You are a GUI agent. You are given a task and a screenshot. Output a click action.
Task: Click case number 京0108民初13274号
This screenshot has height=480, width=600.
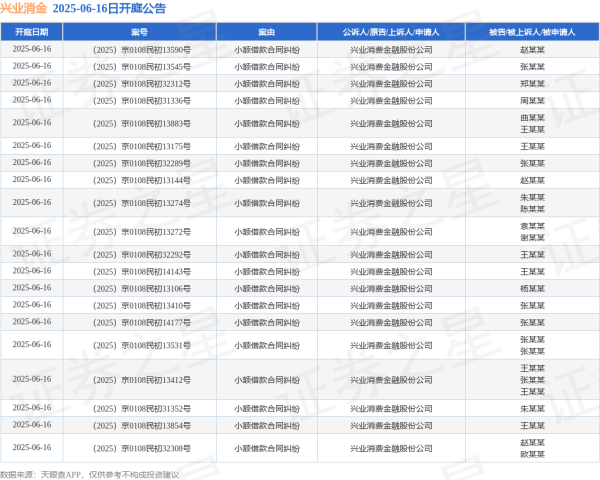pos(156,203)
